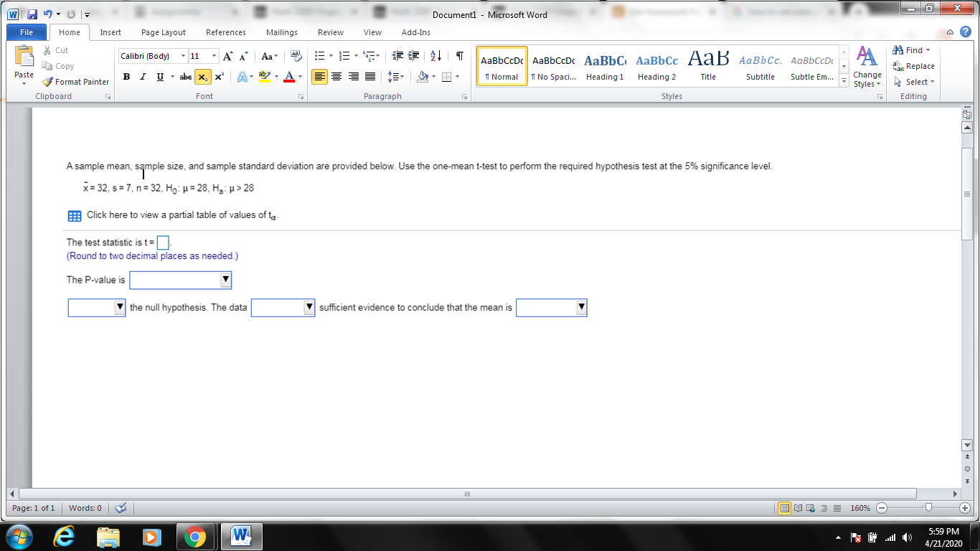Sort text alphabetically with the A-Z icon
980x551 pixels.
(x=435, y=56)
